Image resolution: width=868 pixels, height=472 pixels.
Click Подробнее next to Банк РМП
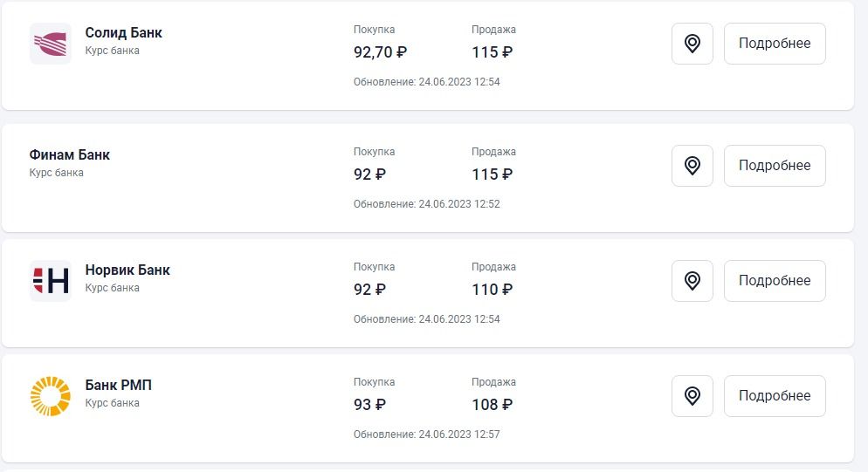[775, 396]
